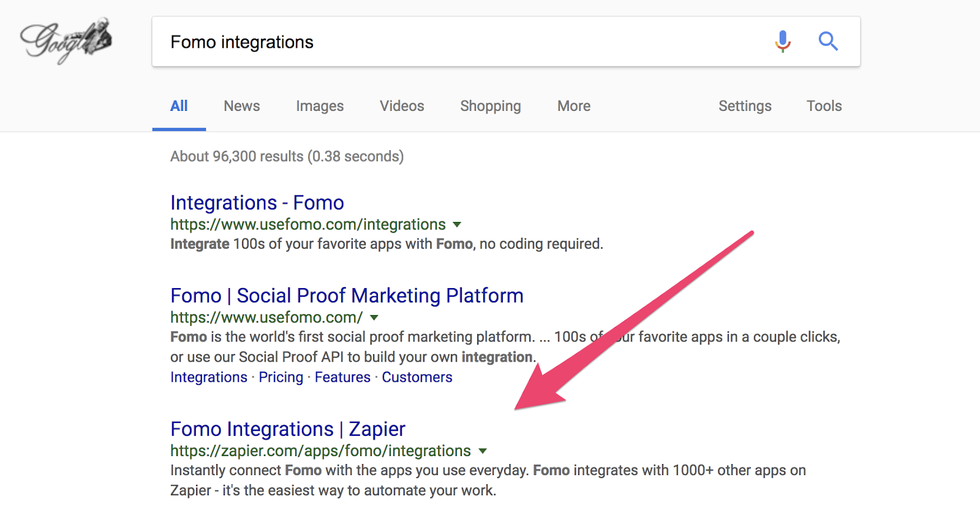The width and height of the screenshot is (980, 529).
Task: Open the Integrations - Fomo result
Action: [x=257, y=203]
